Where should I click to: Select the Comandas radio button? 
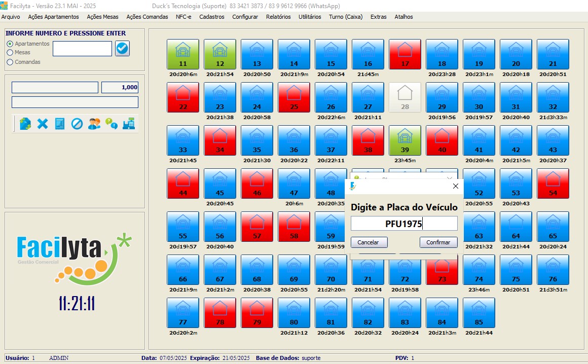point(10,62)
